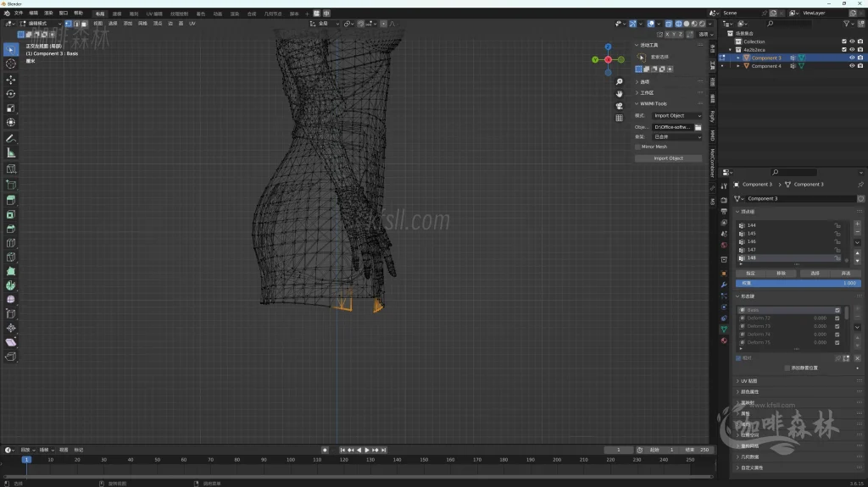Enable face select mode
This screenshot has height=487, width=868.
(84, 24)
